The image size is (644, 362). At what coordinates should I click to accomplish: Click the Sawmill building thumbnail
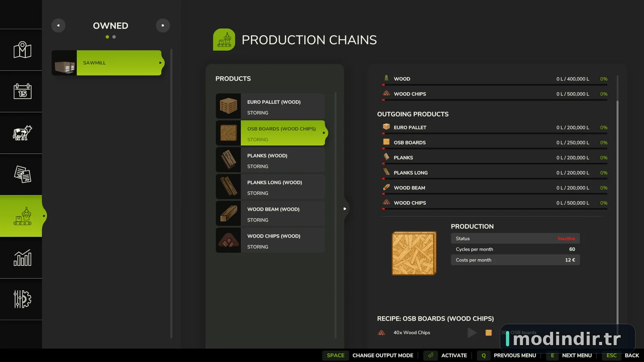64,63
